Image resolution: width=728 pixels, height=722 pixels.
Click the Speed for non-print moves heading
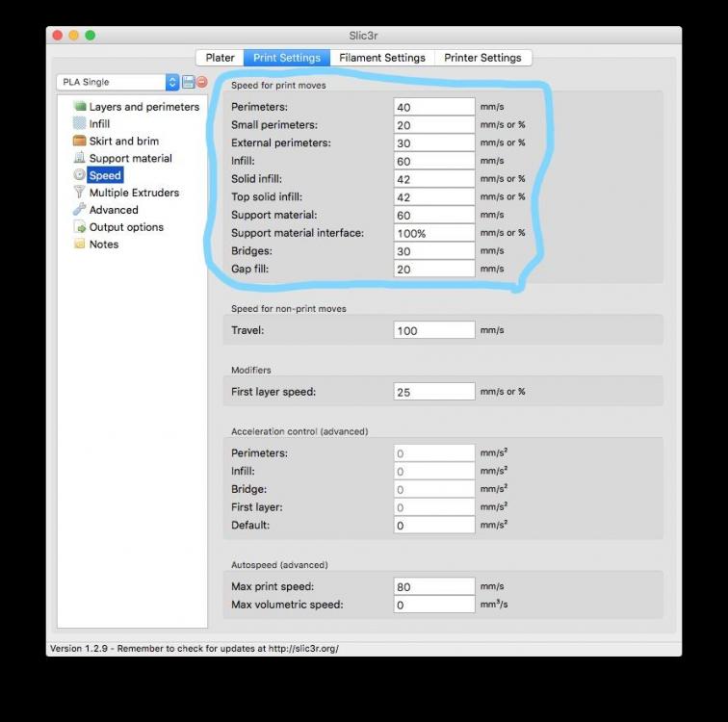pos(289,309)
